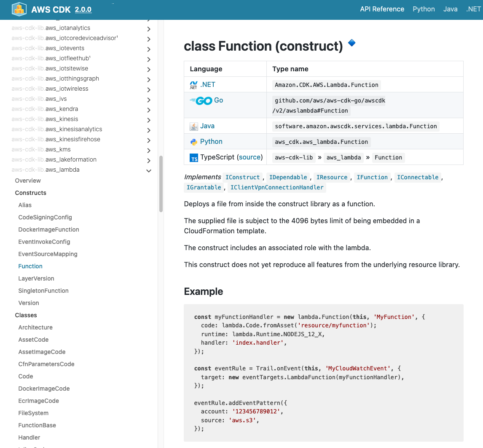Open the TypeScript source link

coord(250,157)
